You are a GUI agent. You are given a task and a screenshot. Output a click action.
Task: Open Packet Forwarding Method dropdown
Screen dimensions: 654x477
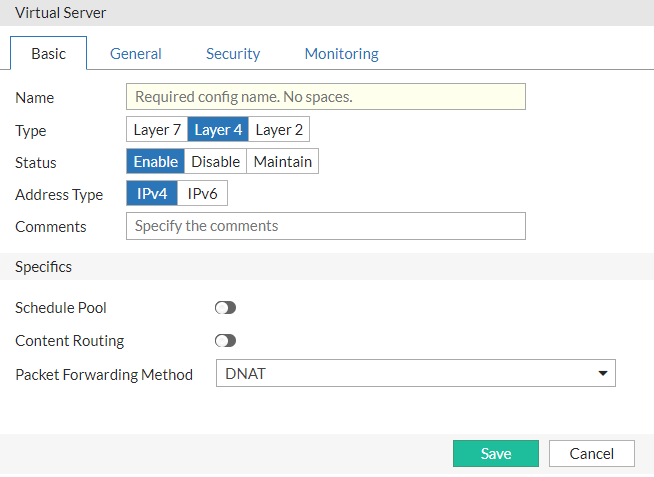(415, 374)
